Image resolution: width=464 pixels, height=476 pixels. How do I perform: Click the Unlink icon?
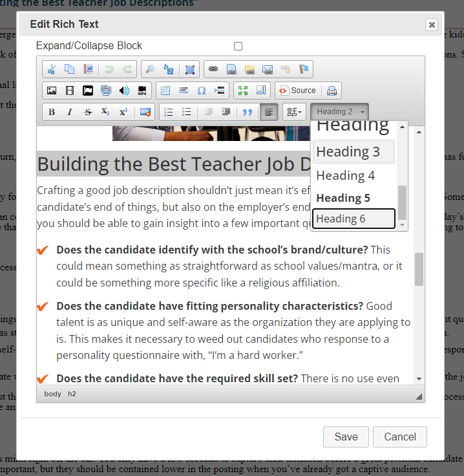pyautogui.click(x=286, y=69)
